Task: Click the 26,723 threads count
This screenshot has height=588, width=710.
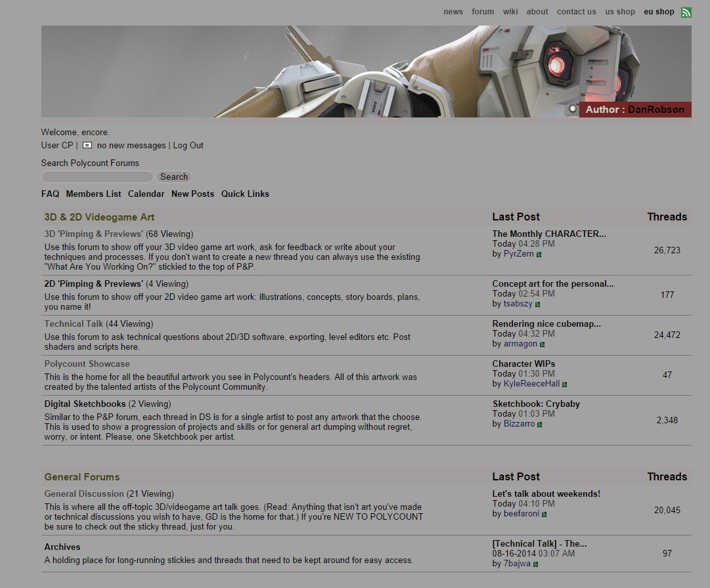Action: 667,250
